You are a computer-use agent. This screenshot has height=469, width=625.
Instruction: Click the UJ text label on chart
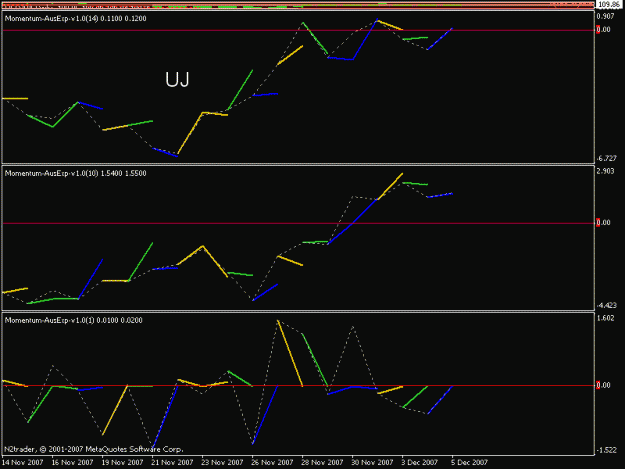tap(177, 79)
